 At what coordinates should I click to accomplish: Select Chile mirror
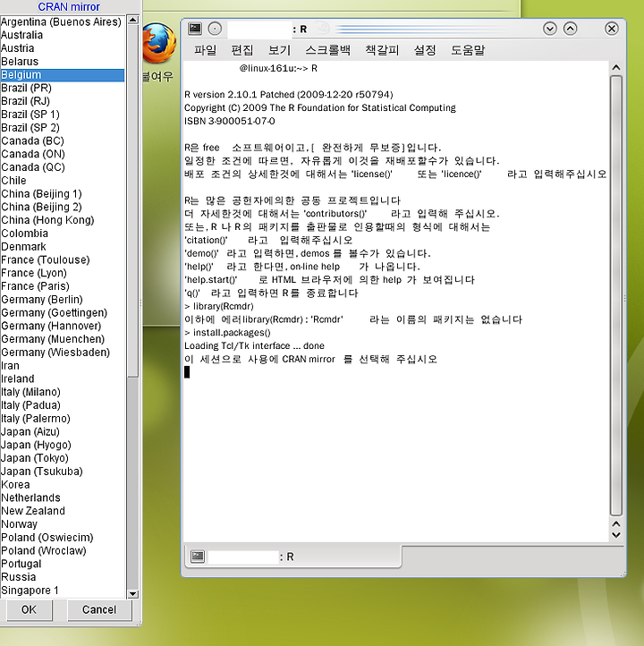pos(63,181)
